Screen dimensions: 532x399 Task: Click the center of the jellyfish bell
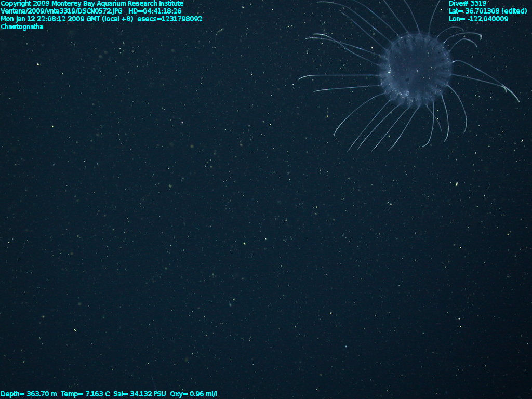(416, 70)
